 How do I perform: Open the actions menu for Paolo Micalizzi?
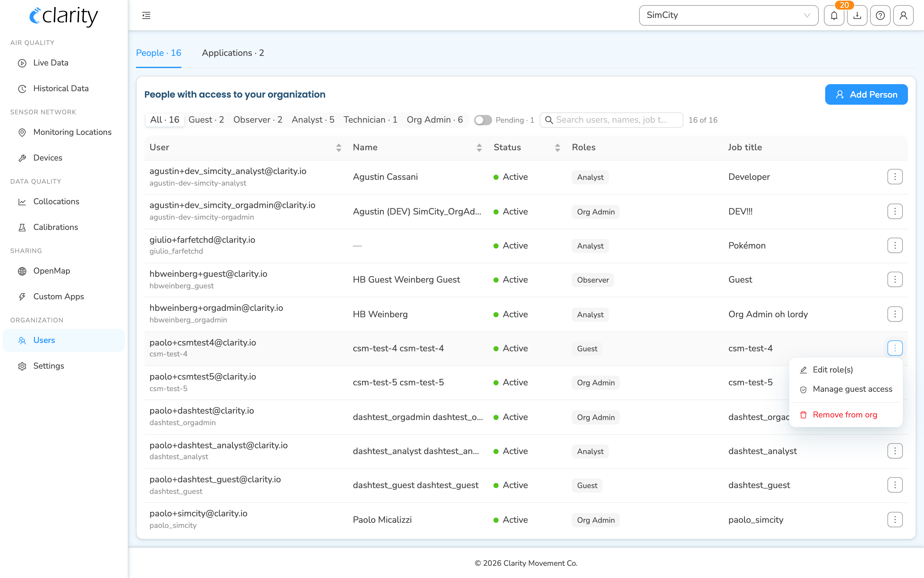point(894,520)
